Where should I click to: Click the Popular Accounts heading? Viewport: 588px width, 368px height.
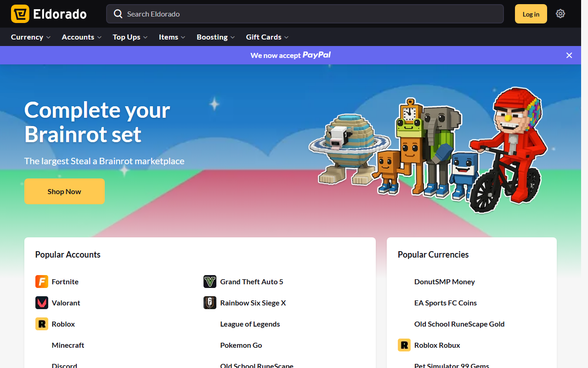(68, 254)
